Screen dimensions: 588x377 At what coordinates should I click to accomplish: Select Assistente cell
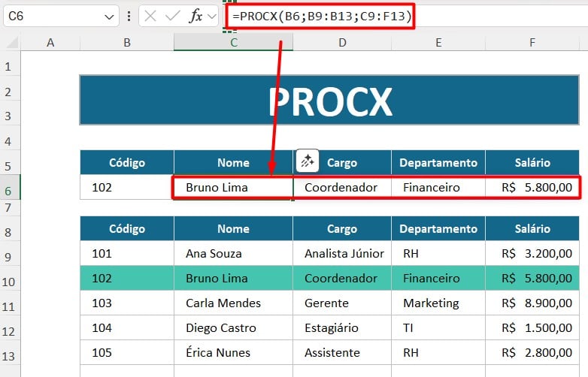tap(342, 352)
